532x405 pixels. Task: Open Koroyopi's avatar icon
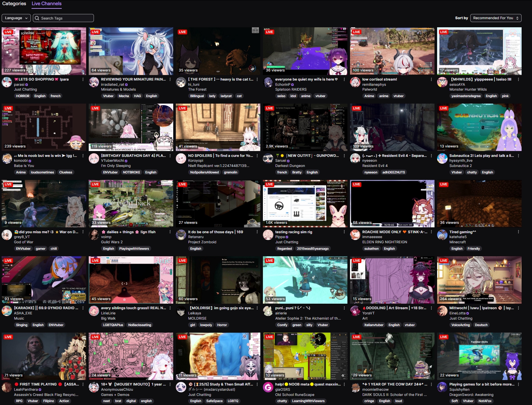(181, 158)
